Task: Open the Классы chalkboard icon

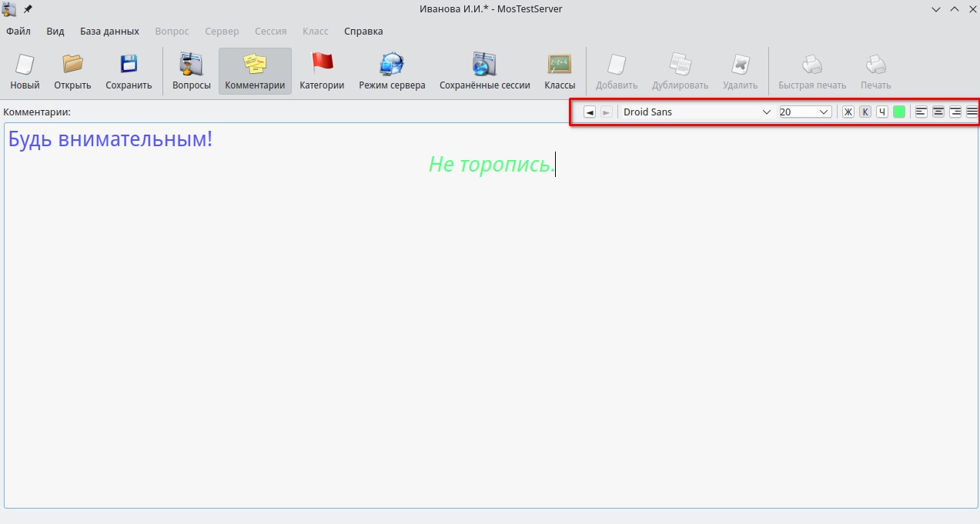Action: (x=560, y=65)
